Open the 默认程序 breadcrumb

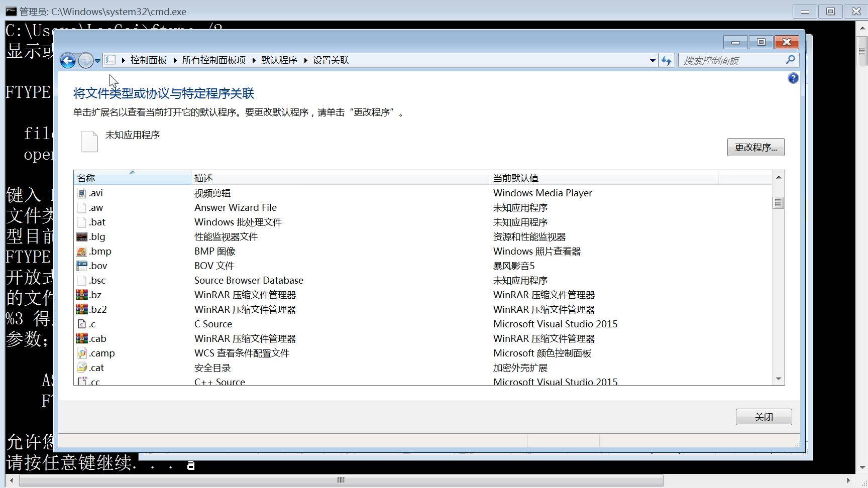[x=279, y=60]
